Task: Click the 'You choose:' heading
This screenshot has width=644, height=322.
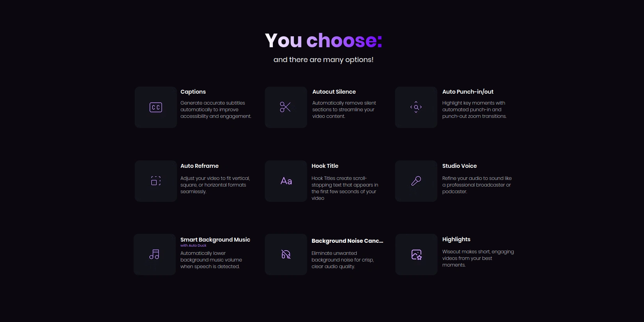Action: [323, 40]
